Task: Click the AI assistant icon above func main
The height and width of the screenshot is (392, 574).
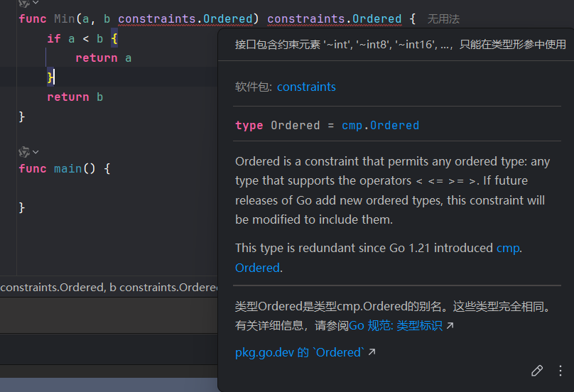Action: (24, 151)
